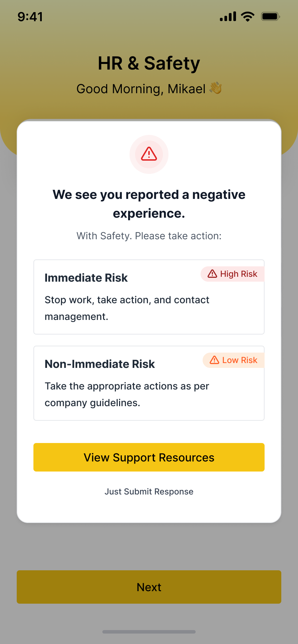This screenshot has height=644, width=298.
Task: Select the Immediate Risk card
Action: 149,297
